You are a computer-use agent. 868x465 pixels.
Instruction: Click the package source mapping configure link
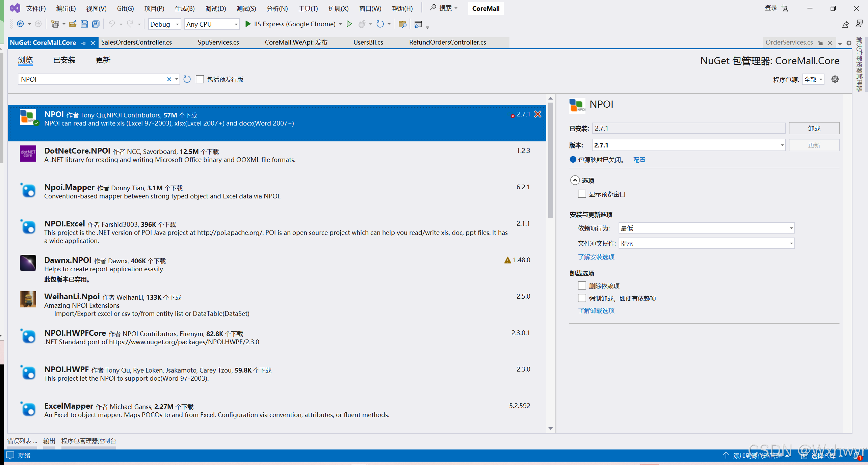639,160
